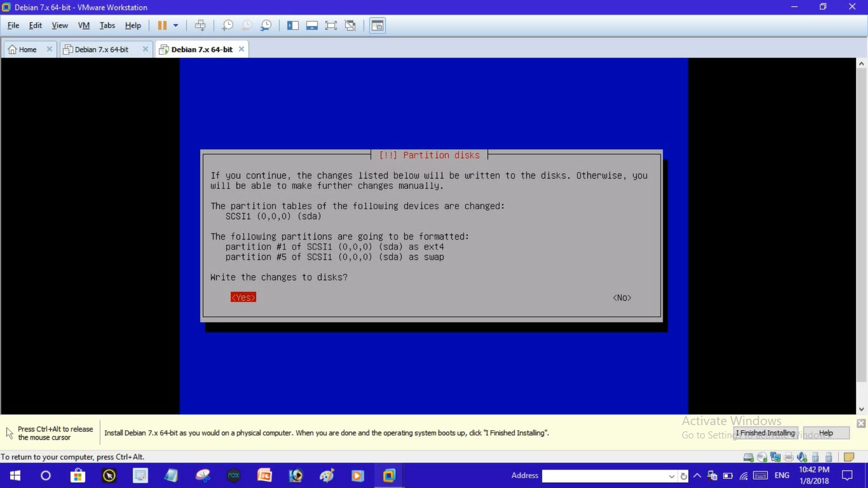Open the Microsoft Store taskbar icon
The image size is (868, 488).
(78, 475)
